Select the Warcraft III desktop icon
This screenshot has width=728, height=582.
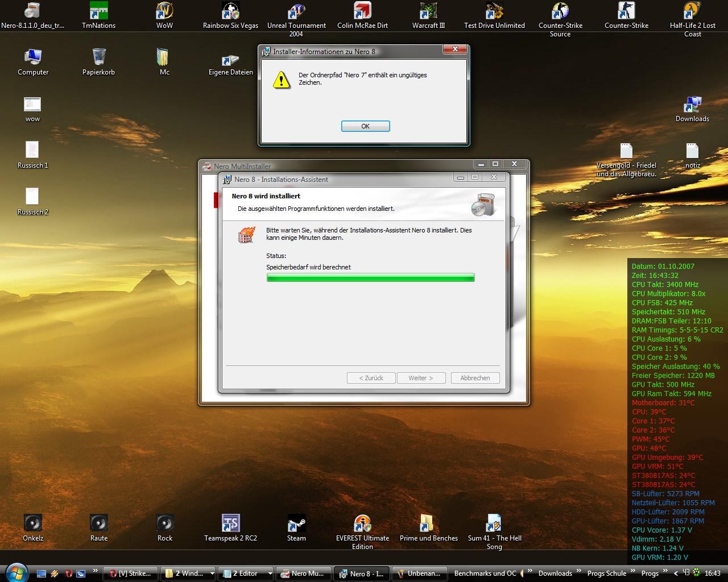pos(428,15)
